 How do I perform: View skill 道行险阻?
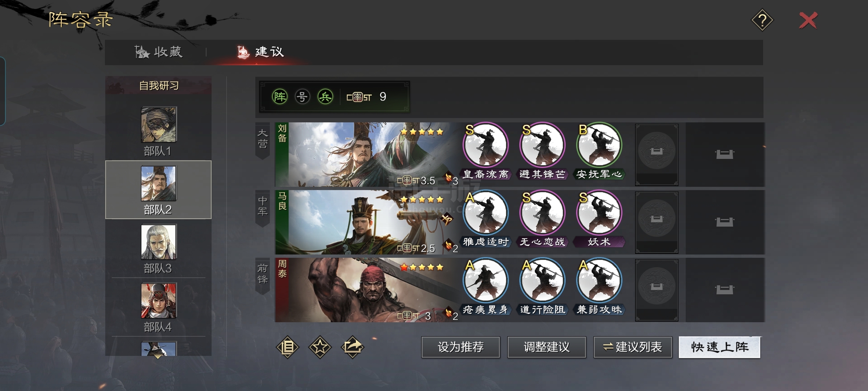pos(542,287)
